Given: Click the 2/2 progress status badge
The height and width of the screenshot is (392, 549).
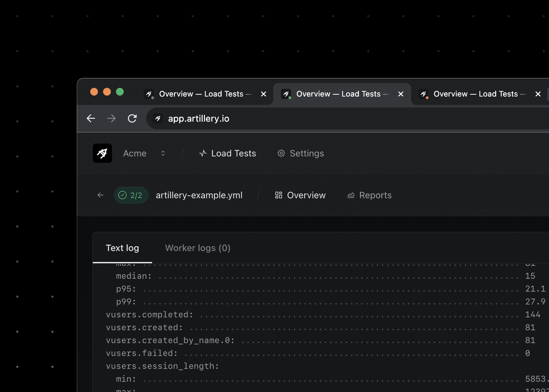Looking at the screenshot, I should 131,195.
